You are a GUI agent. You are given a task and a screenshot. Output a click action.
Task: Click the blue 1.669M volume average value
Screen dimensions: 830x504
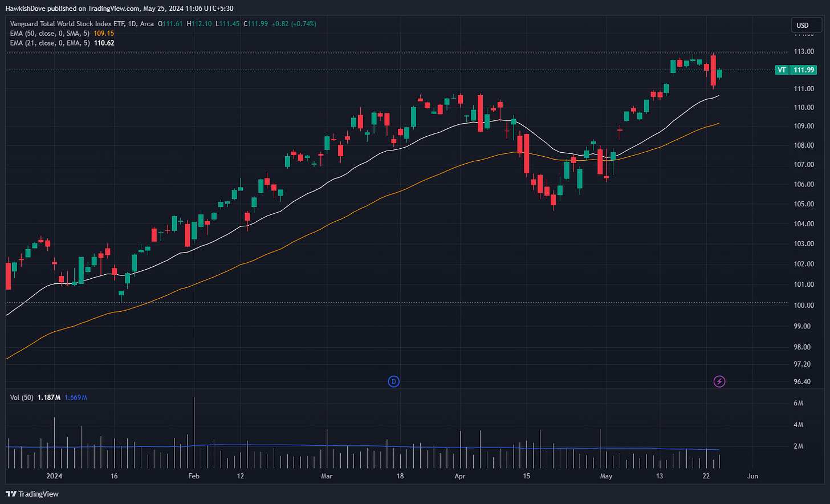pos(76,397)
